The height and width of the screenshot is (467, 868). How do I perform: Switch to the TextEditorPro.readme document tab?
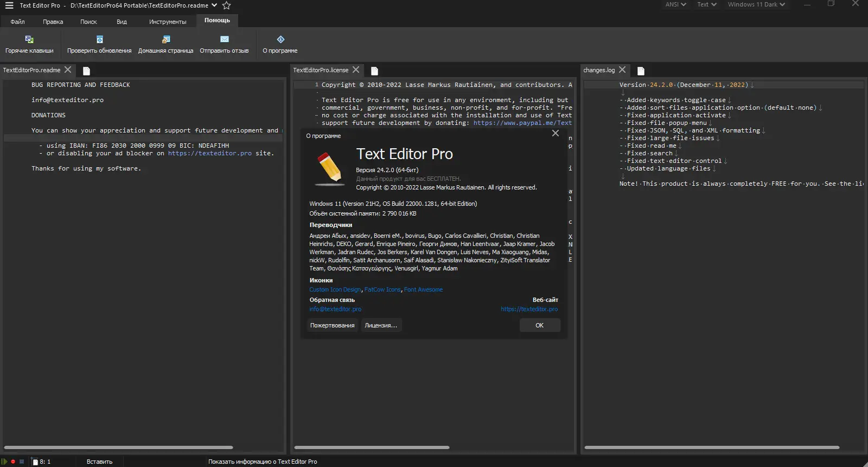pyautogui.click(x=31, y=70)
